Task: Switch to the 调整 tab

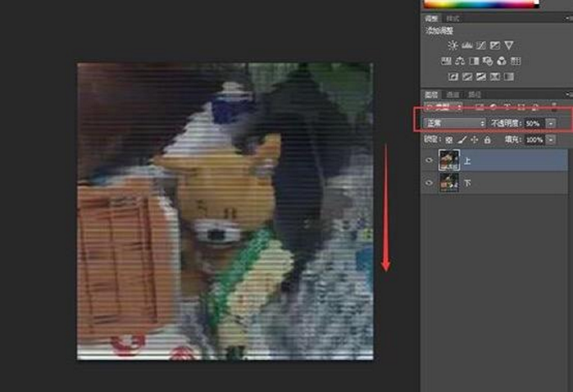Action: click(x=431, y=19)
